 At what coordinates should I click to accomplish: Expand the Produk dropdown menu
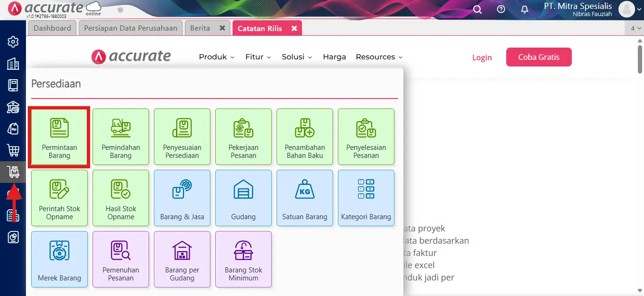[x=216, y=57]
